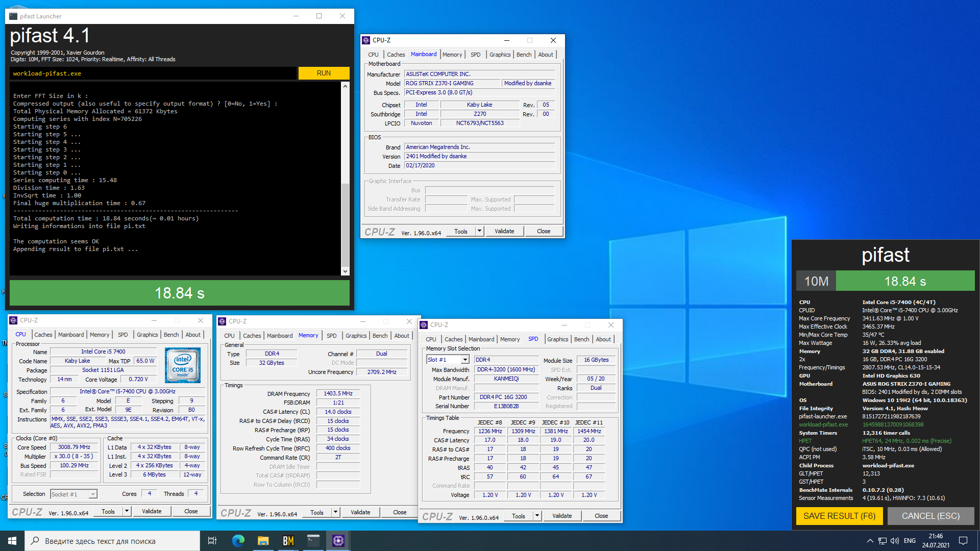Open Graphics tab in Mainboard CPU-Z window

(x=500, y=55)
